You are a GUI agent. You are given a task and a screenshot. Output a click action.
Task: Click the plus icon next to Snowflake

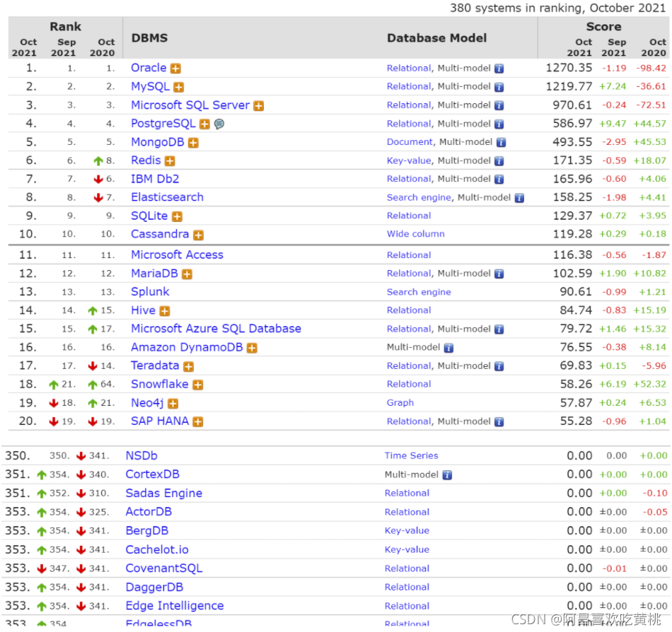(x=197, y=385)
